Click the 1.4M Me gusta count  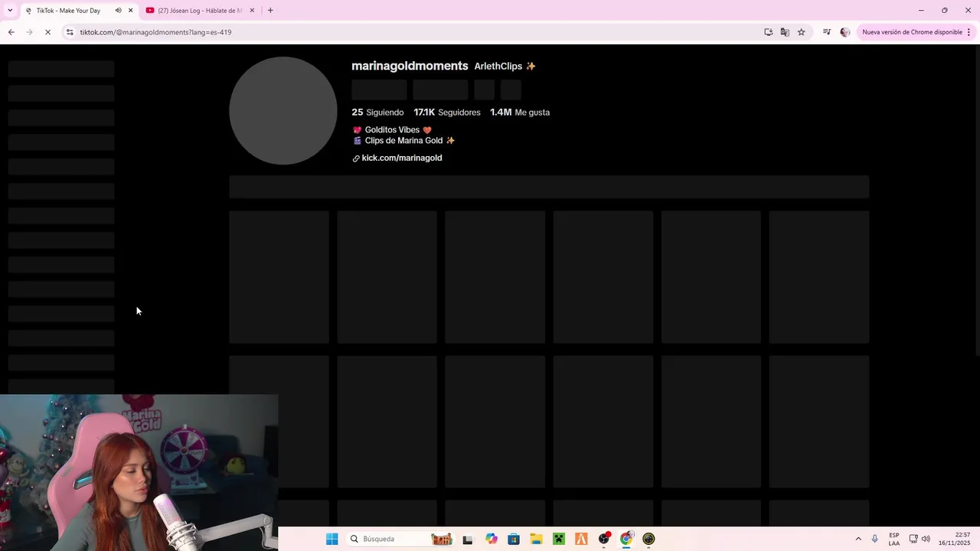tap(520, 112)
